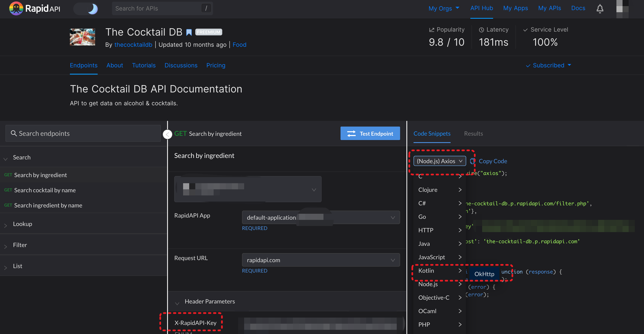
Task: Open the thecocktaildb author link
Action: click(x=133, y=44)
